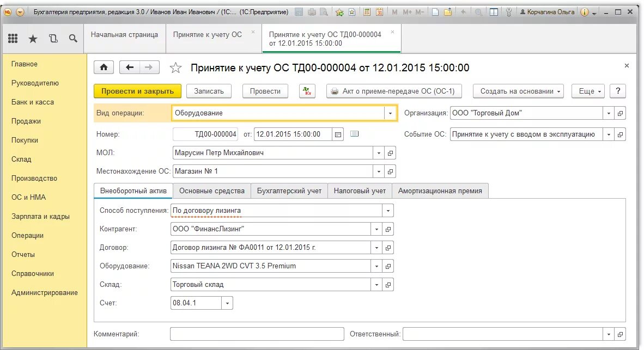Click Провести button
644x350 pixels.
[x=265, y=91]
